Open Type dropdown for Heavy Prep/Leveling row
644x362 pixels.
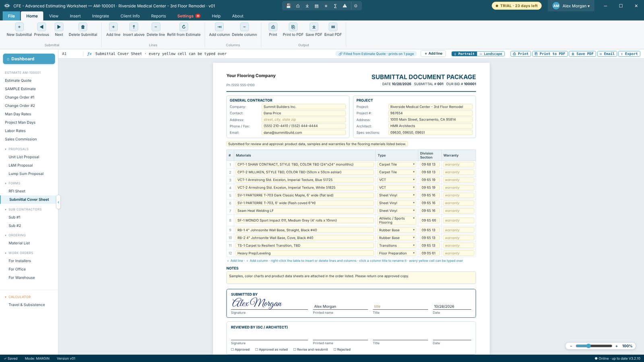[396, 253]
